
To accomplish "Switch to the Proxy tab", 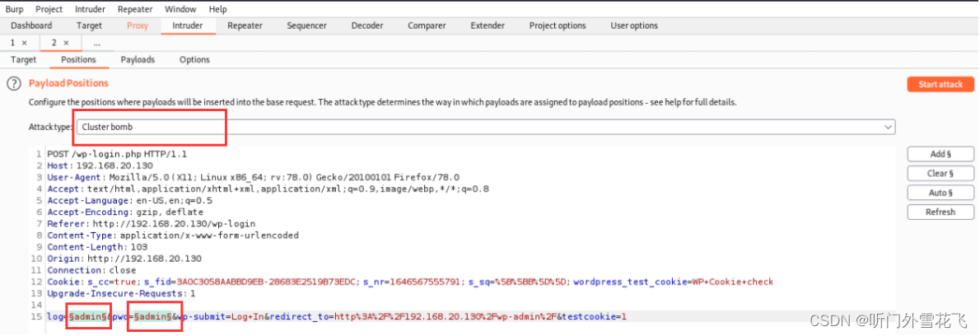I will tap(138, 26).
